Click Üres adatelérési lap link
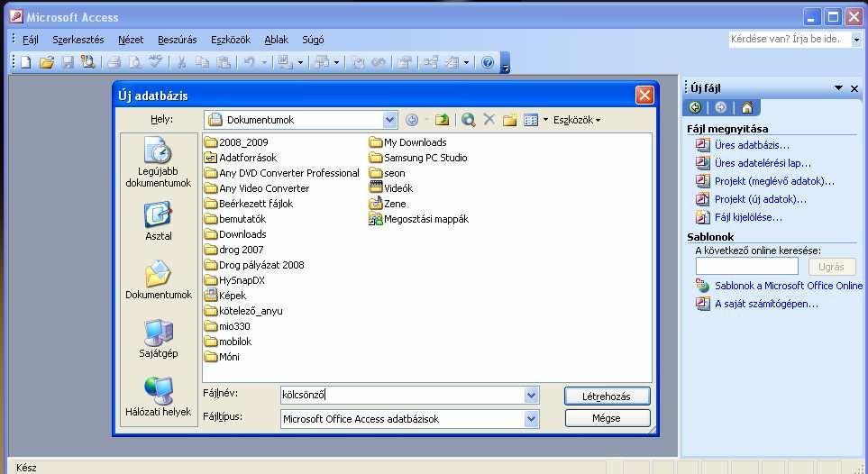This screenshot has height=474, width=868. (763, 163)
